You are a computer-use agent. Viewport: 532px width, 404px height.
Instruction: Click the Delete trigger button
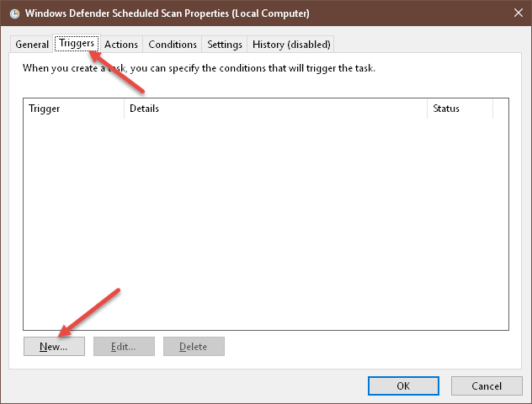[x=194, y=346]
